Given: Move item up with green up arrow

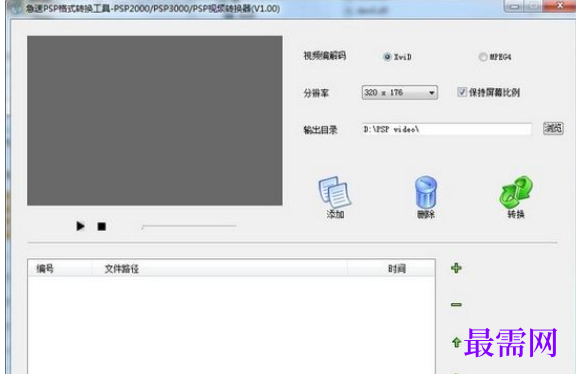Looking at the screenshot, I should [456, 342].
